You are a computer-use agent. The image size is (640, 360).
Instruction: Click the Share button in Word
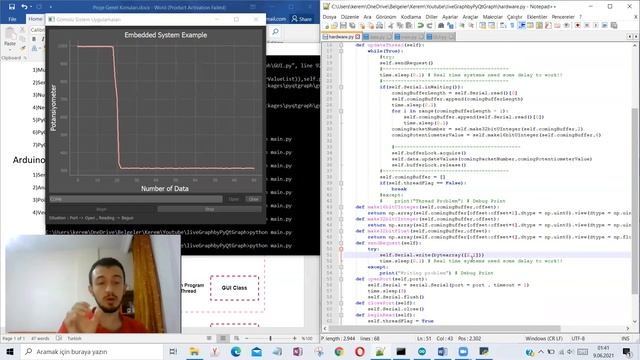pos(302,19)
